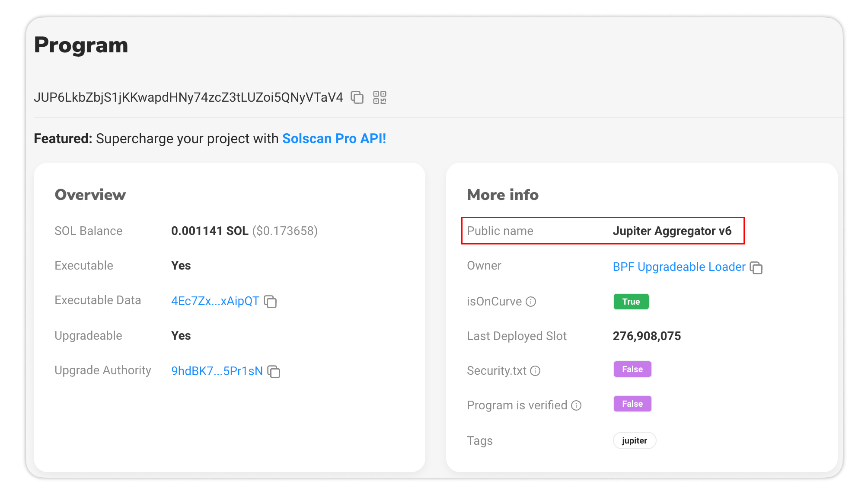The width and height of the screenshot is (868, 495).
Task: Click the Owner label
Action: (484, 266)
